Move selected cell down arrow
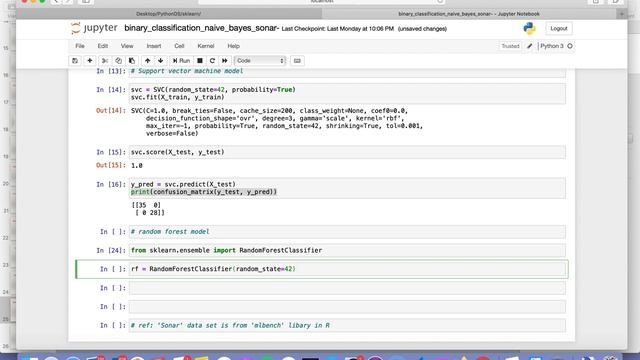The width and height of the screenshot is (640, 360). (161, 61)
